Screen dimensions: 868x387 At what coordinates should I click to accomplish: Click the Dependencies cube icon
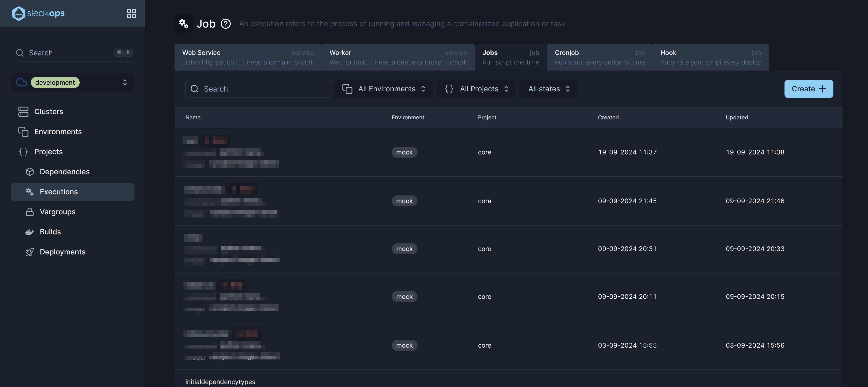30,172
